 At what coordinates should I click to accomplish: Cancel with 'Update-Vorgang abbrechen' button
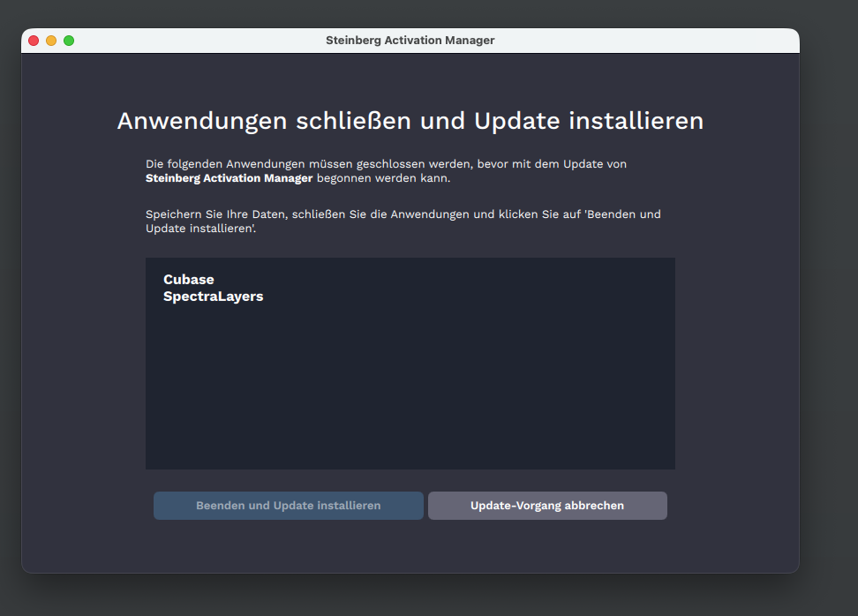(547, 506)
